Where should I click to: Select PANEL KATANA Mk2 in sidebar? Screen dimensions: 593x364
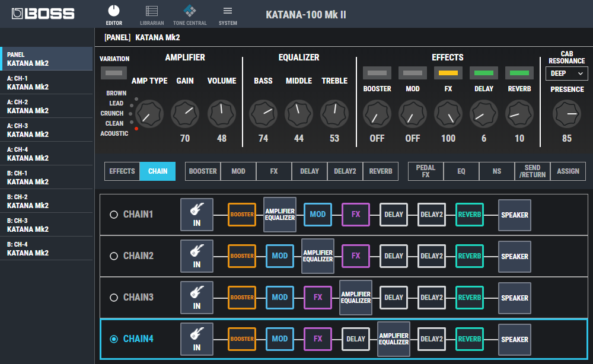click(46, 59)
